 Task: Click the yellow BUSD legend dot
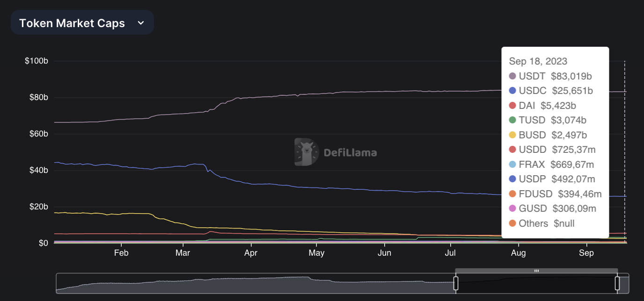(x=512, y=135)
